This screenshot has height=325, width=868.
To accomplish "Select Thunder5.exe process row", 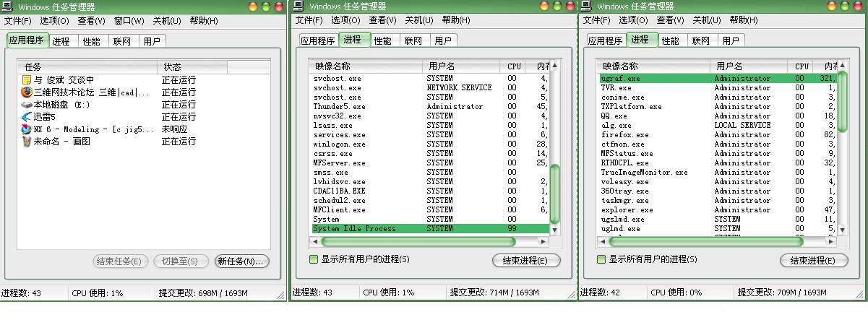I will 429,106.
